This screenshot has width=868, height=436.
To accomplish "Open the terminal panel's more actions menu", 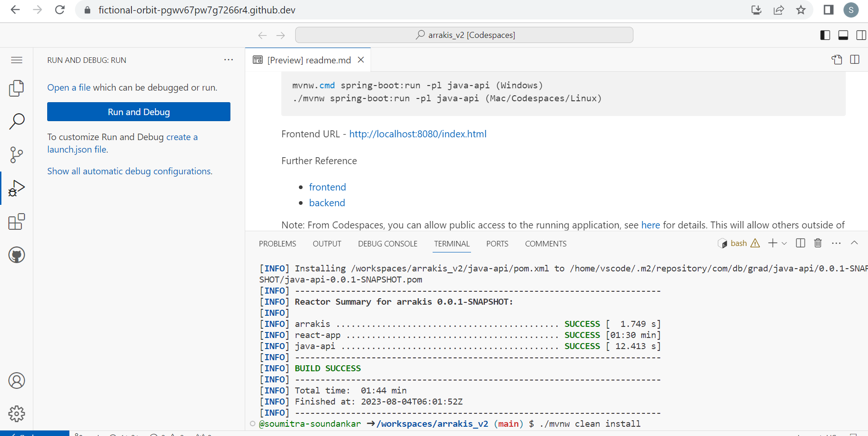I will coord(836,243).
